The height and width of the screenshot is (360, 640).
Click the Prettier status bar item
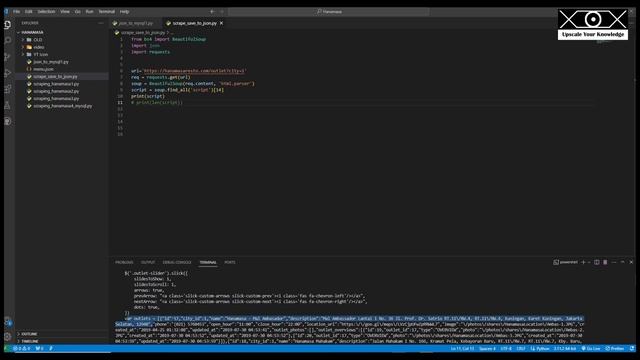pyautogui.click(x=615, y=349)
